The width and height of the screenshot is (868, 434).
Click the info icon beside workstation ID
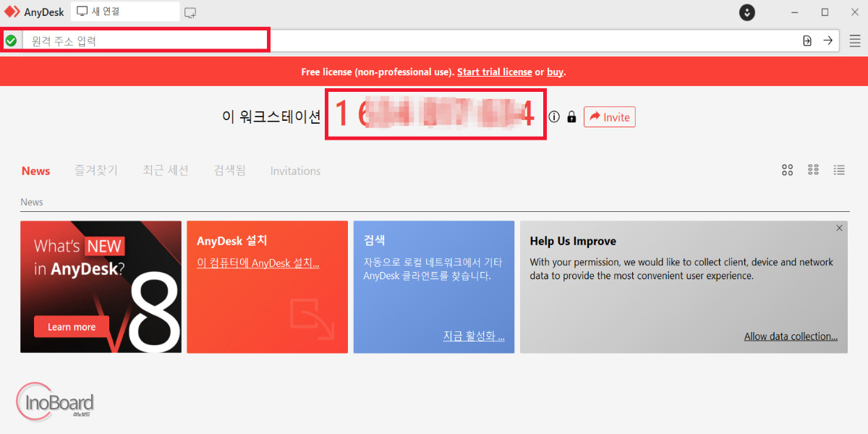click(x=554, y=117)
